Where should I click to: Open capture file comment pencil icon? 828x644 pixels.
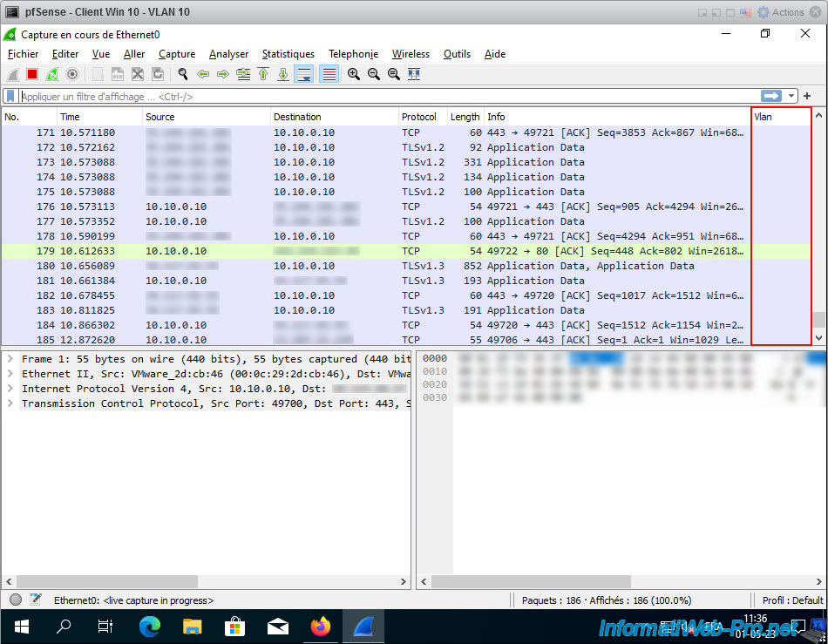tap(36, 600)
